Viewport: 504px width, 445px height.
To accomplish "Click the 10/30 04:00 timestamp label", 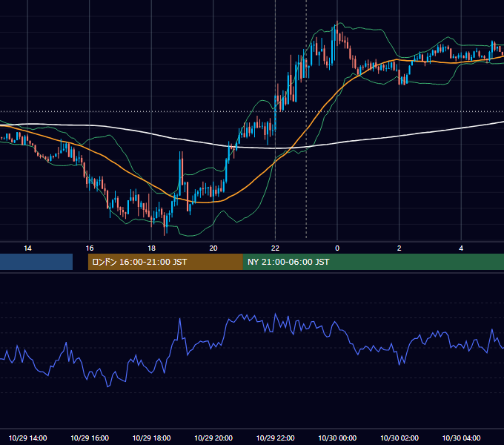I will pyautogui.click(x=461, y=438).
